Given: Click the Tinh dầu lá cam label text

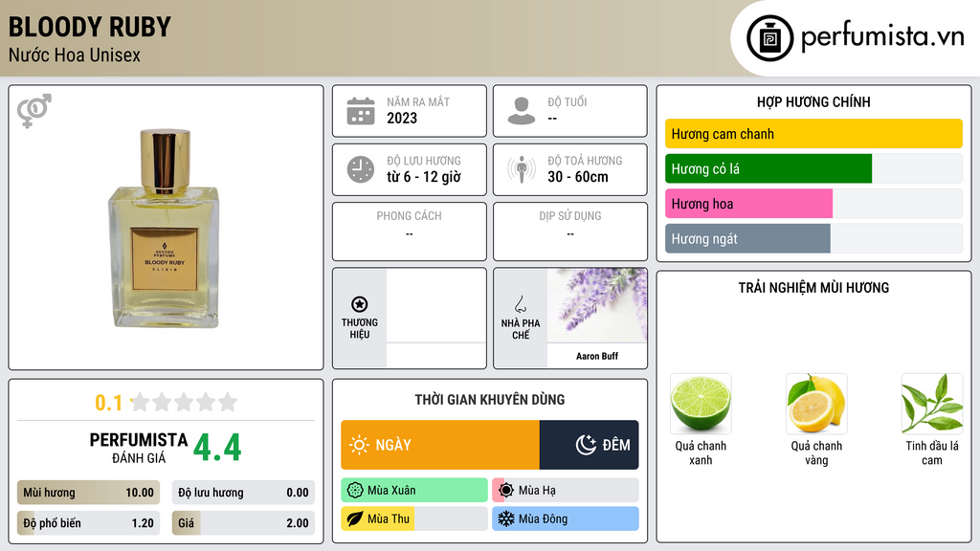Looking at the screenshot, I should click(x=932, y=452).
